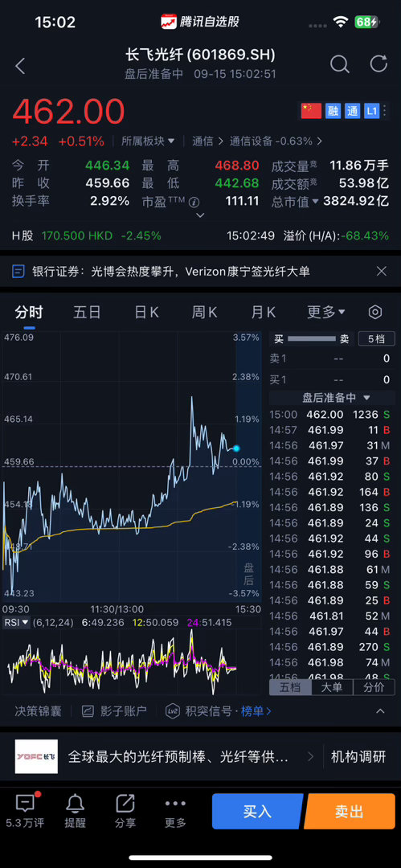Open chart settings hexagon icon
This screenshot has height=868, width=401.
375,312
